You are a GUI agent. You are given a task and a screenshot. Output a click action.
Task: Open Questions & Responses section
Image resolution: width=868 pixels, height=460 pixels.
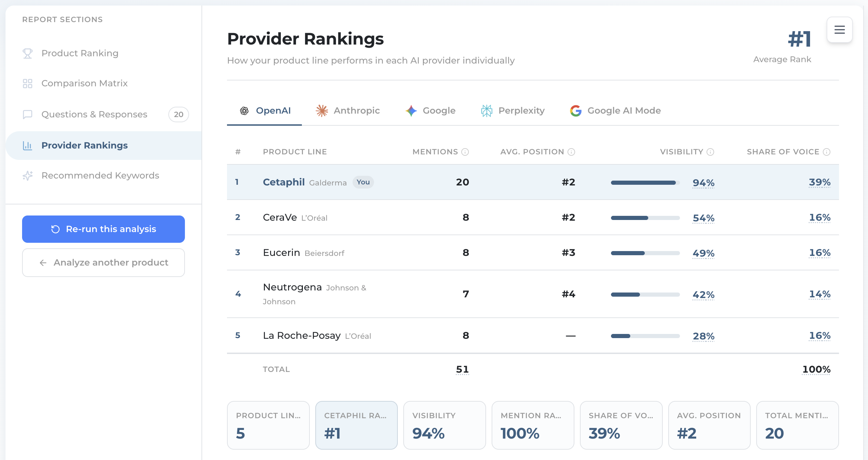(103, 114)
